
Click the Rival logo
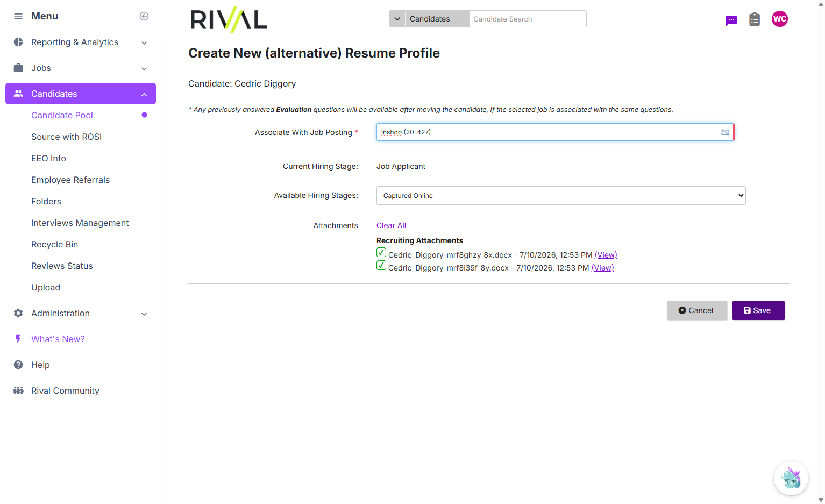(x=229, y=20)
